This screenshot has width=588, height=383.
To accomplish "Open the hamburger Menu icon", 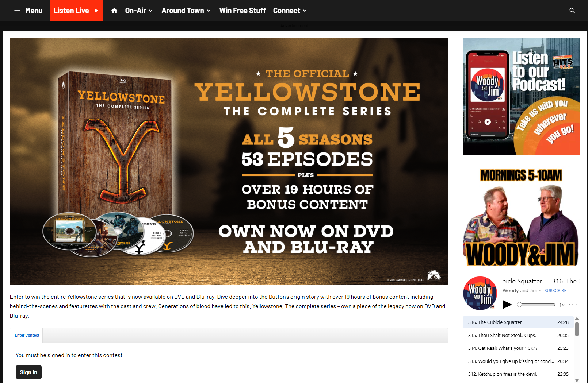I will coord(17,11).
